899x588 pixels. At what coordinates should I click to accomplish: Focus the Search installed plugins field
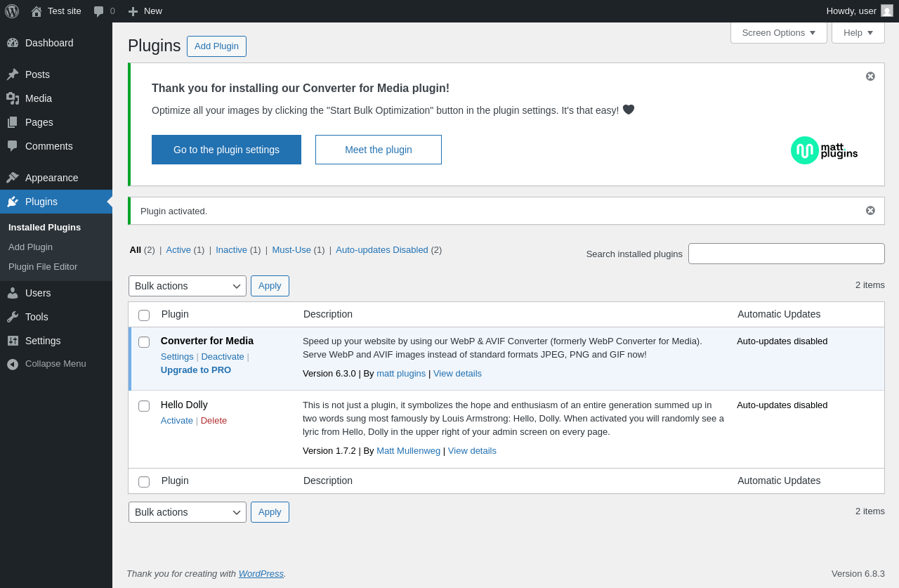pos(786,254)
